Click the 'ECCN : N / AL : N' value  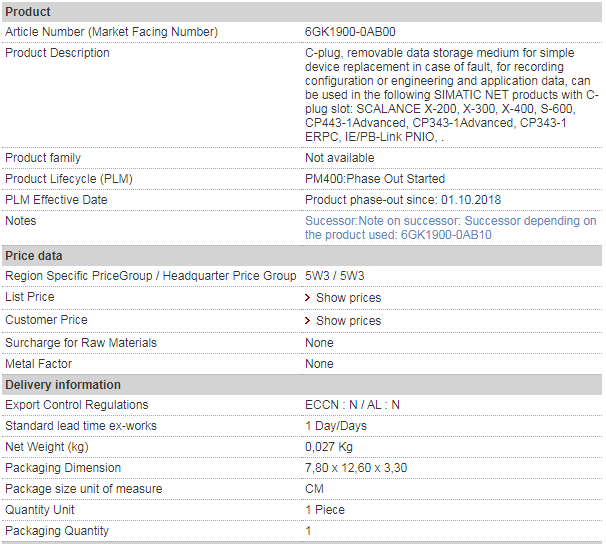click(352, 405)
